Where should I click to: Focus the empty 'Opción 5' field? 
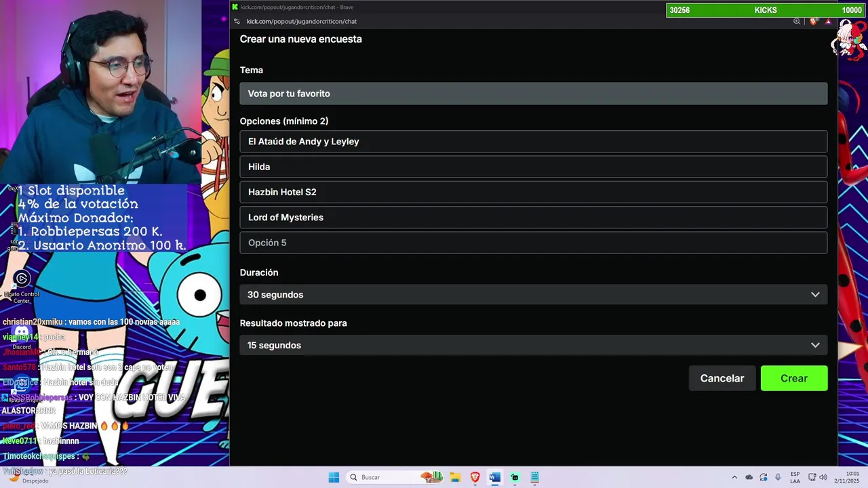click(533, 243)
